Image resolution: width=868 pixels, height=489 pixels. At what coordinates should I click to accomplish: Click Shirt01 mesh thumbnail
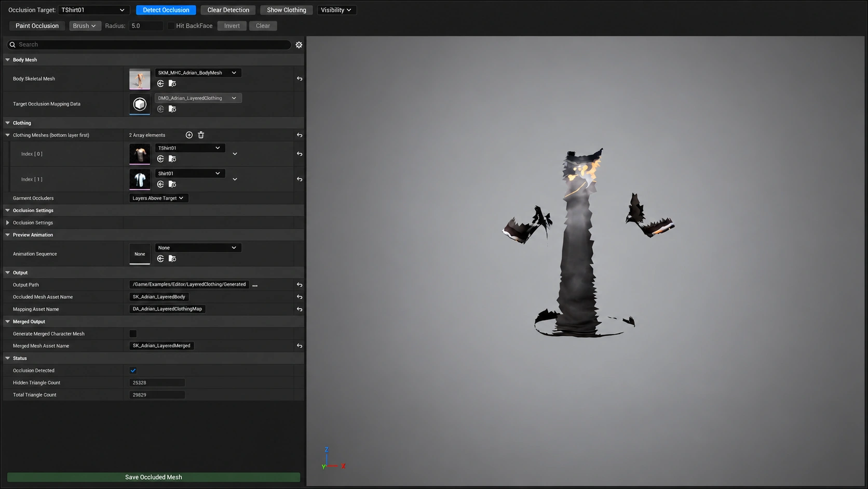(140, 179)
